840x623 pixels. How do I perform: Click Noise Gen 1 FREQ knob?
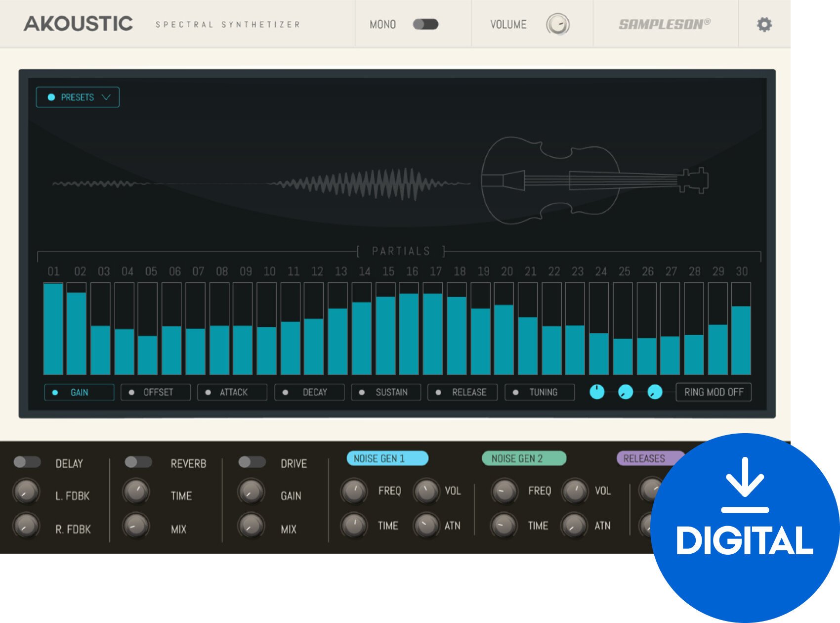(x=354, y=491)
